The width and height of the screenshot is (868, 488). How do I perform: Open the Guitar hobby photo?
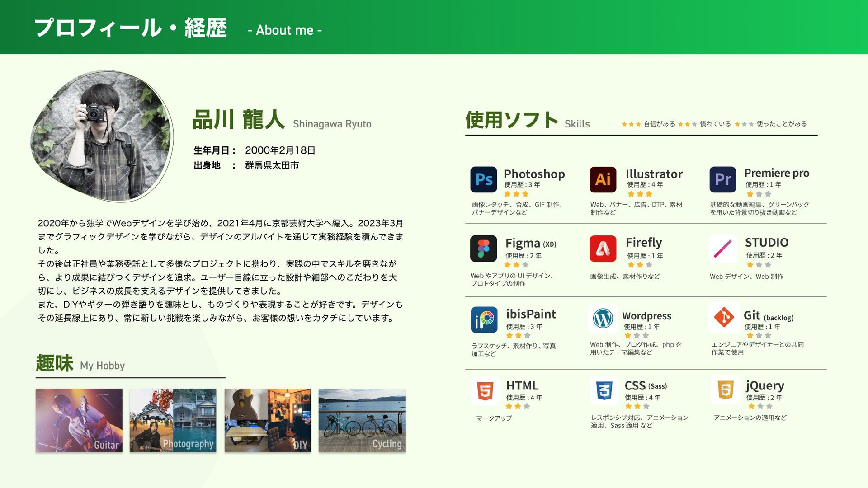(79, 420)
